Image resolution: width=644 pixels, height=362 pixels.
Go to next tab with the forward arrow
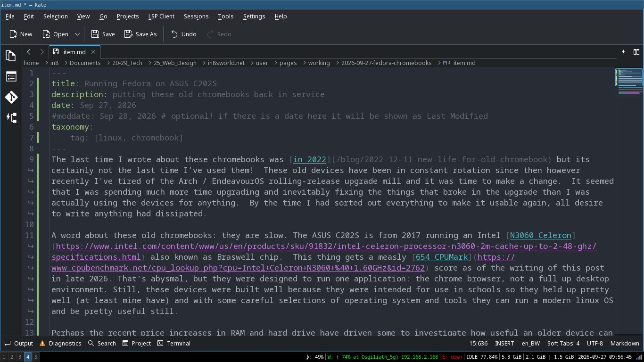tap(42, 52)
